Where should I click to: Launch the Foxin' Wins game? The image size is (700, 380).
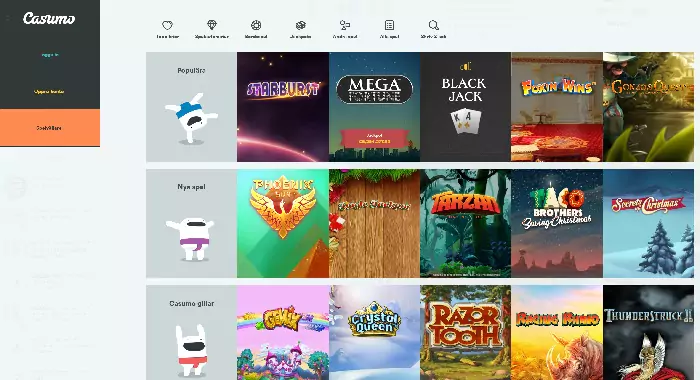click(x=557, y=107)
